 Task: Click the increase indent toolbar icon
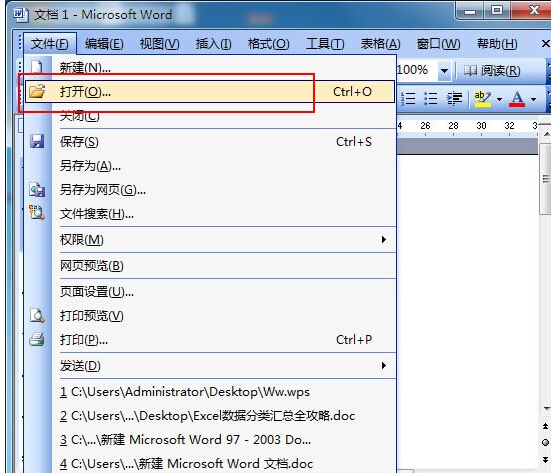pos(454,99)
